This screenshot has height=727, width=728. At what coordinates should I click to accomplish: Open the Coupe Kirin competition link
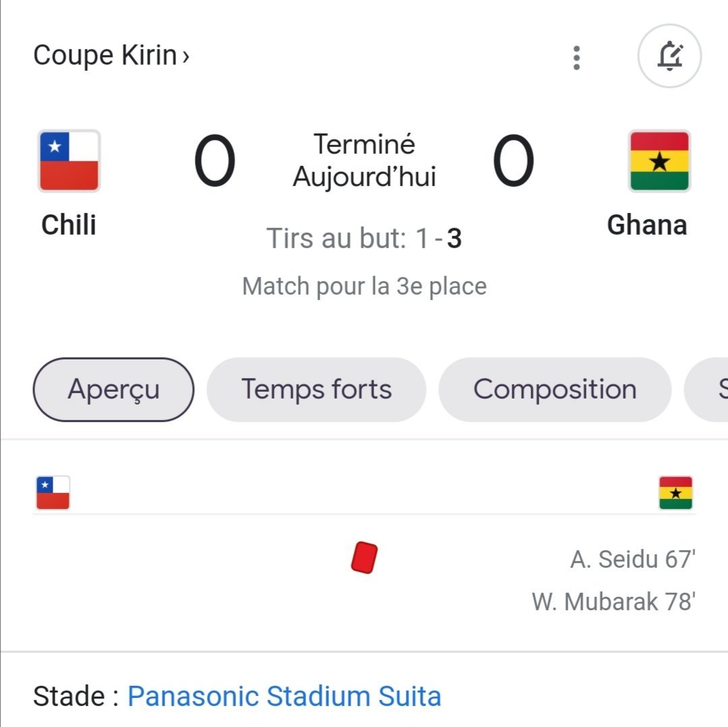pos(105,55)
